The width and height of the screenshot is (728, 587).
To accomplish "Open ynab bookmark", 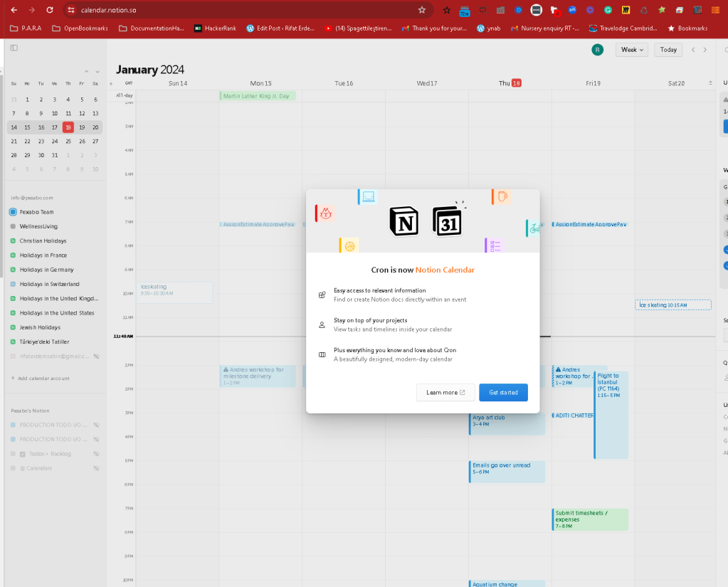I will 489,28.
